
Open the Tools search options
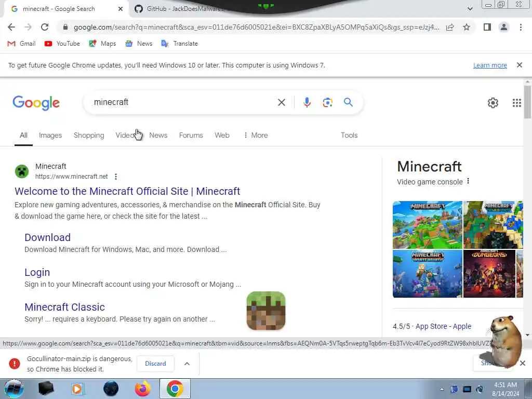click(349, 135)
